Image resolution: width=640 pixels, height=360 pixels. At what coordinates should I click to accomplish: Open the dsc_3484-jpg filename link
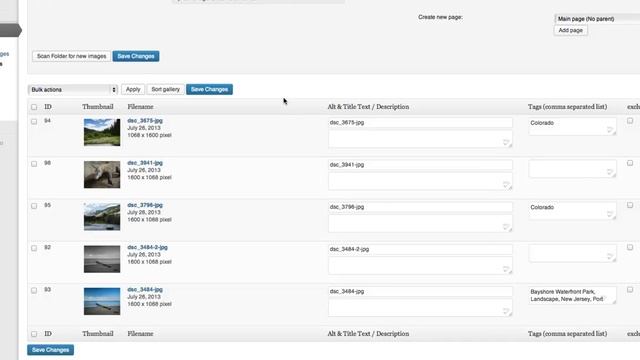(x=145, y=290)
